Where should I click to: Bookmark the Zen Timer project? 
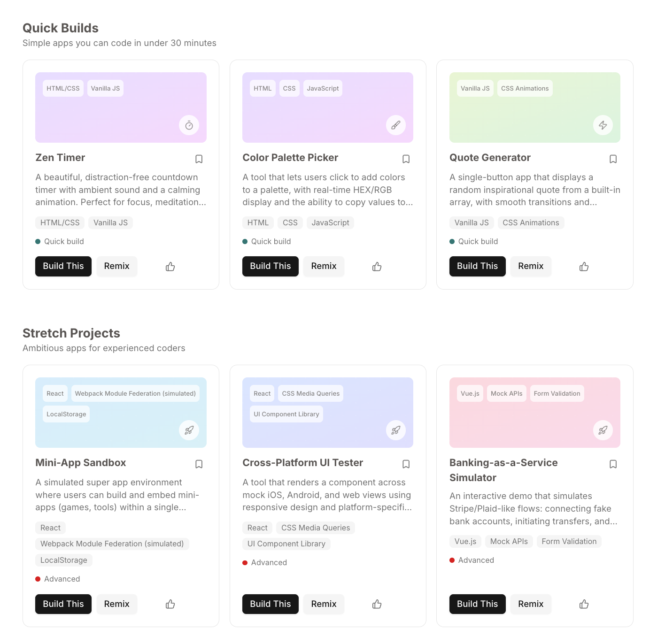(x=199, y=159)
